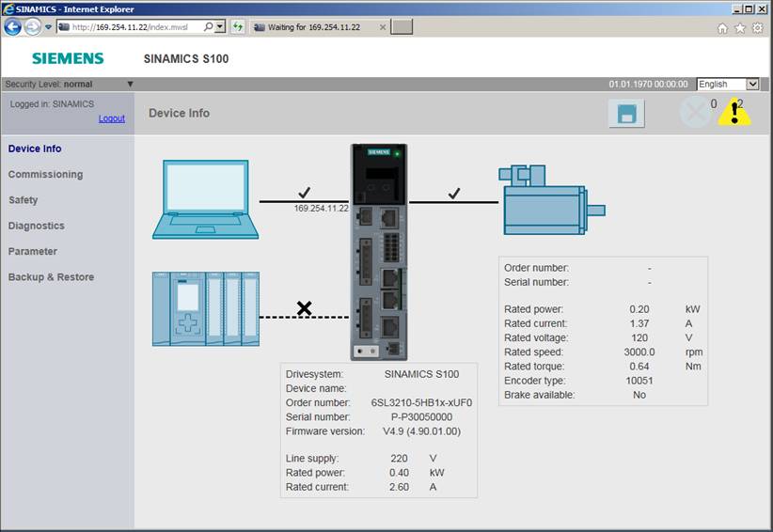Open a new browser tab
773x532 pixels.
pos(402,27)
